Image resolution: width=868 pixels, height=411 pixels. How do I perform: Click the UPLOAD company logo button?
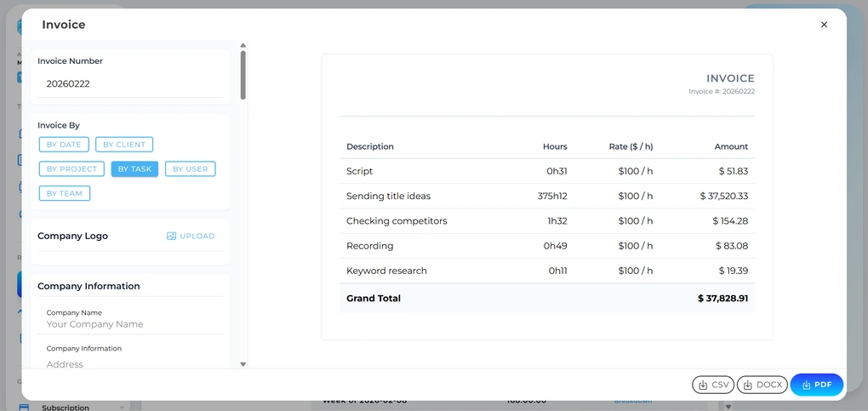point(191,236)
